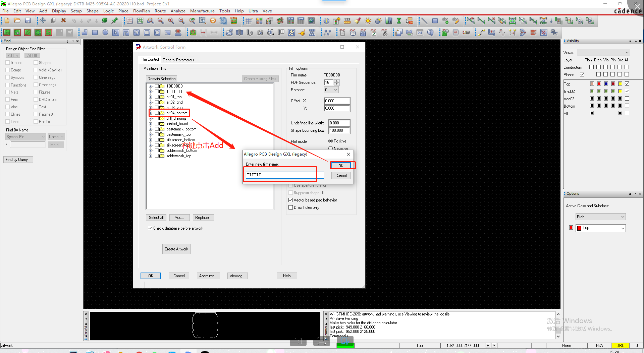The height and width of the screenshot is (353, 644).
Task: Click the green pushpin icon
Action: [115, 21]
